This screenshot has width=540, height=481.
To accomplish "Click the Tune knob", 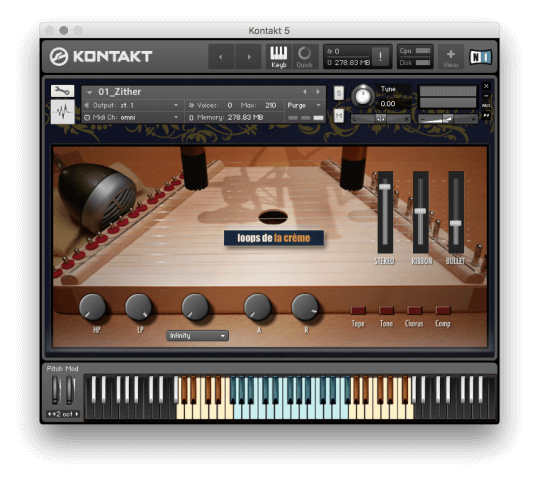I will tap(363, 96).
